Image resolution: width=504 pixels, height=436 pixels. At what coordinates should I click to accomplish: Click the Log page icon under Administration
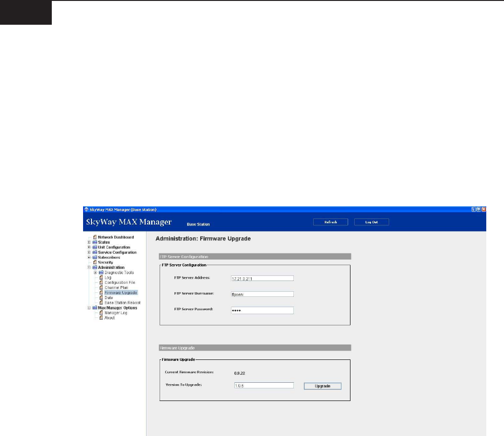[x=101, y=277]
